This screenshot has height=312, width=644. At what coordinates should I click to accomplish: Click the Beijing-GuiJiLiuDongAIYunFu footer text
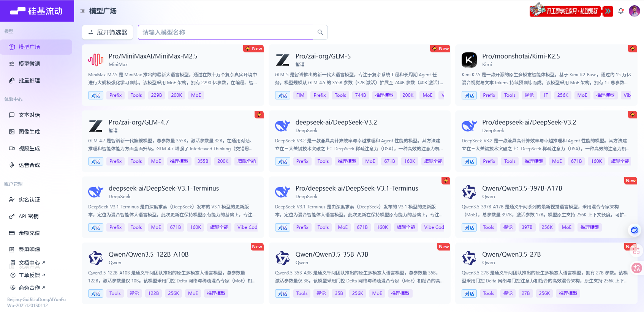point(36,302)
